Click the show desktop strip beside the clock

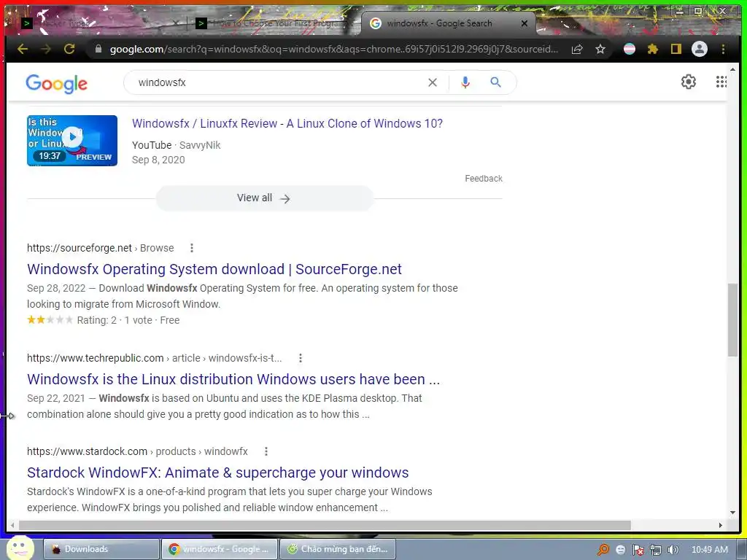click(x=741, y=549)
